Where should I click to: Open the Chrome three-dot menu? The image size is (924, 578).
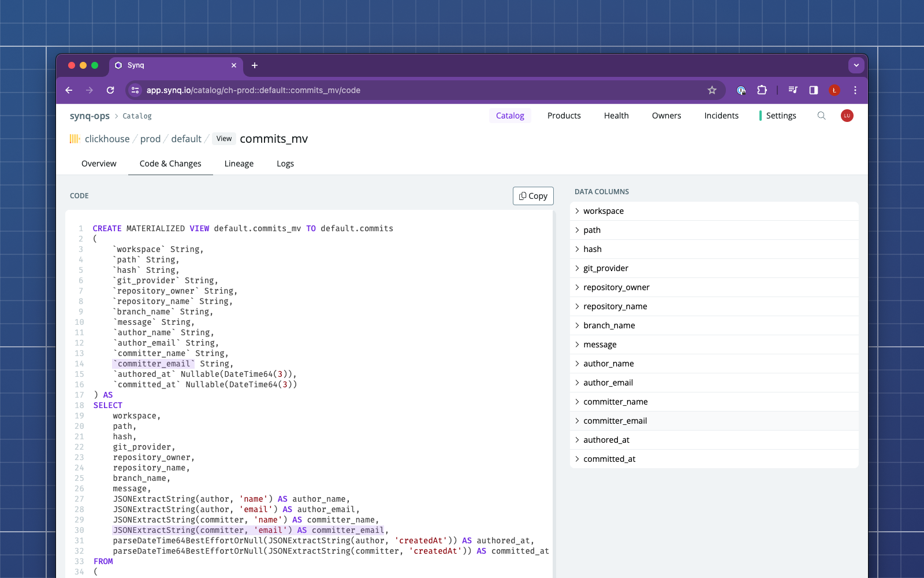(x=855, y=90)
